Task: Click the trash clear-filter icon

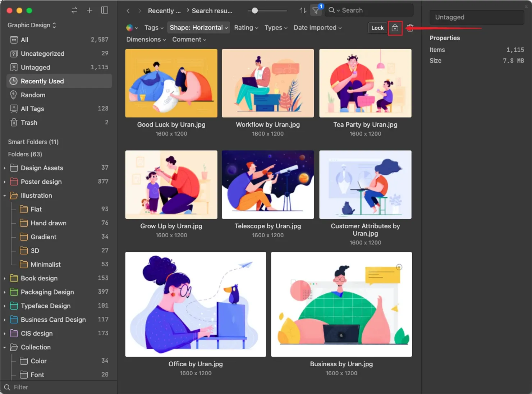Action: [x=410, y=28]
